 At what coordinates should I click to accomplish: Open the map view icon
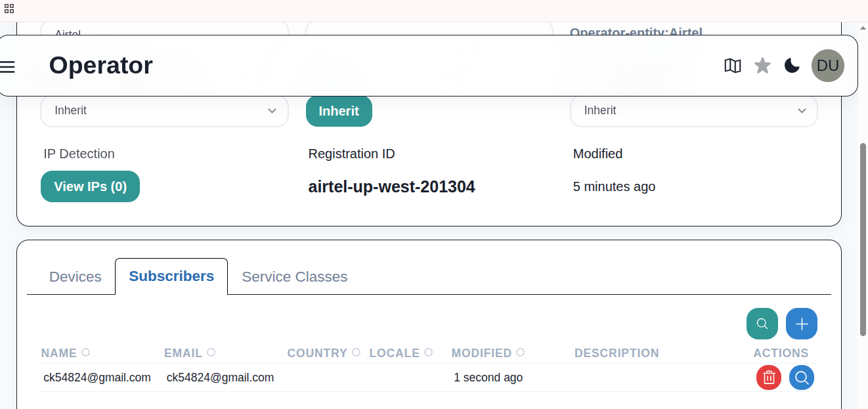coord(732,66)
